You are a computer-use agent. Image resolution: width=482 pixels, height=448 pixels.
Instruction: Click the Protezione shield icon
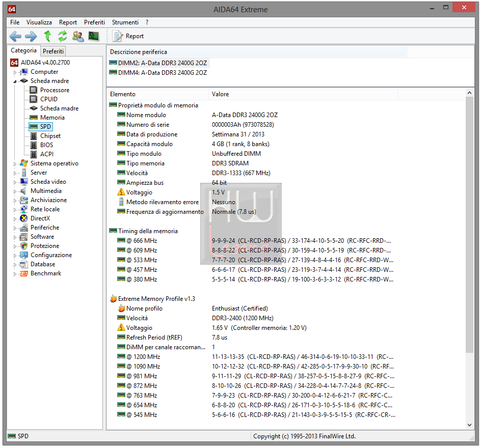(23, 246)
